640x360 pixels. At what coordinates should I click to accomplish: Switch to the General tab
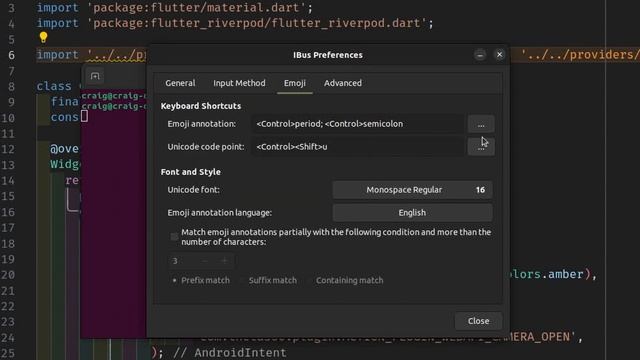coord(180,83)
